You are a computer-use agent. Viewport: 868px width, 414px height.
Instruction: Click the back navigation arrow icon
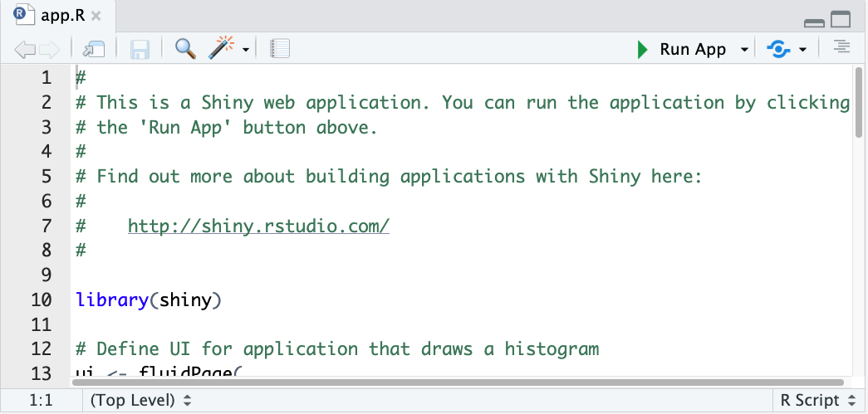tap(24, 50)
